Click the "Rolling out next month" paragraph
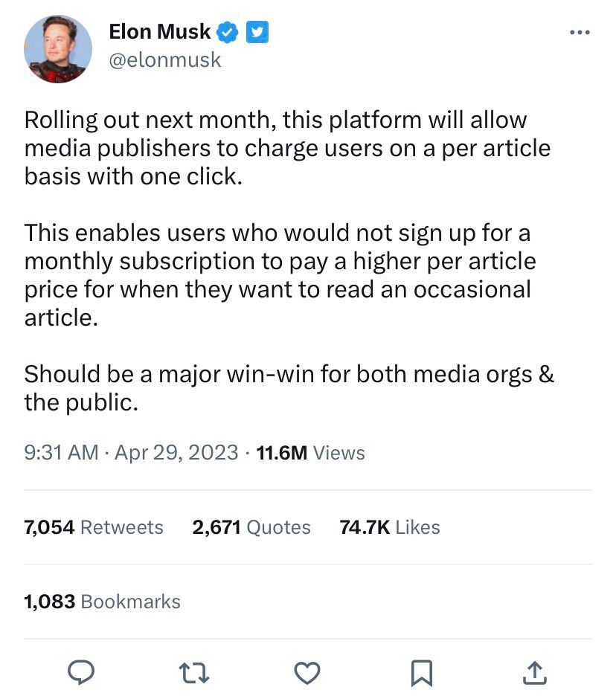 coord(287,148)
